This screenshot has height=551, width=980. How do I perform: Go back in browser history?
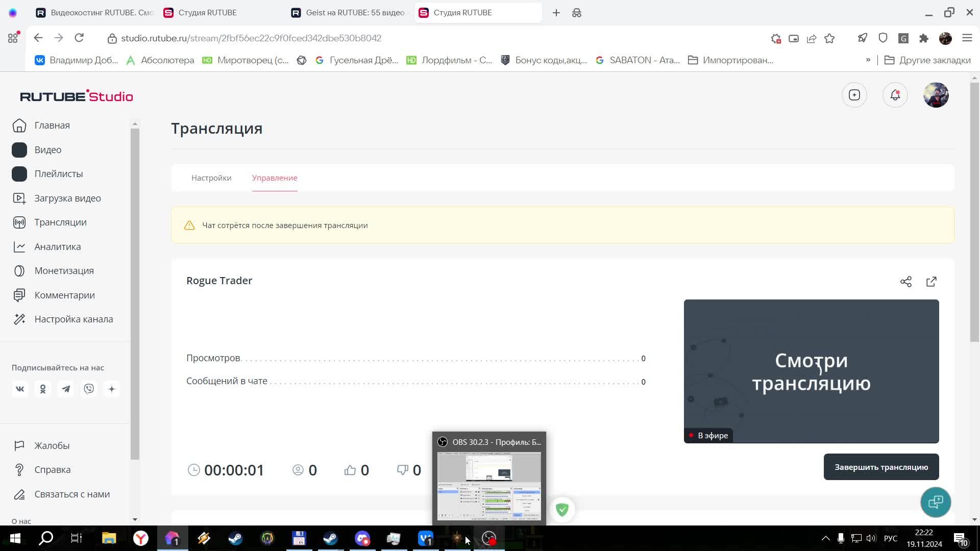(x=38, y=38)
